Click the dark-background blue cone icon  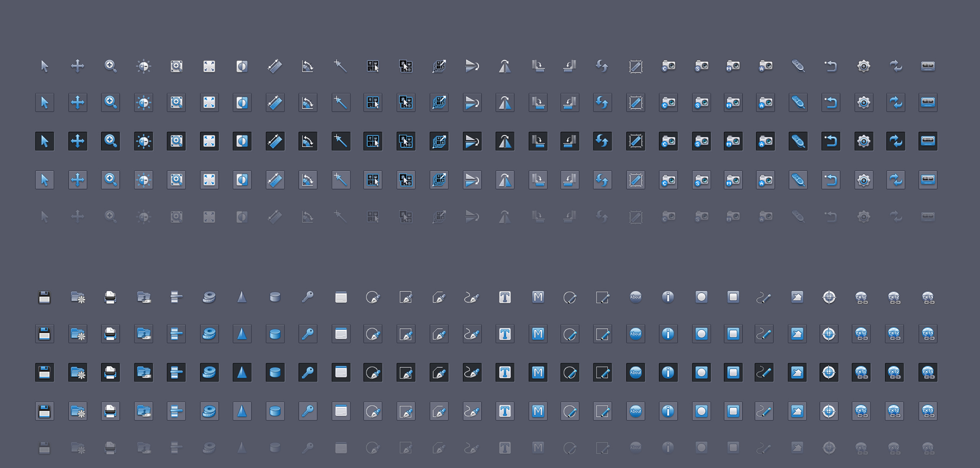pos(242,372)
